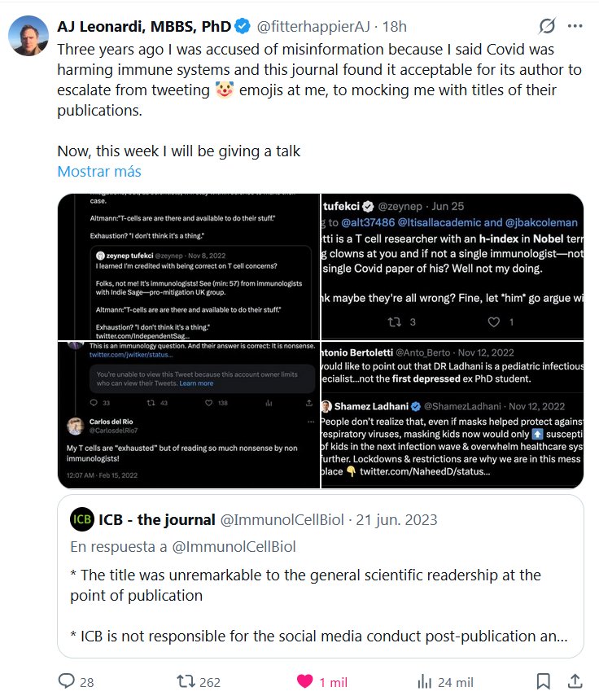Viewport: 599px width, 700px height.
Task: Open AJ Leonardi's profile avatar
Action: click(x=27, y=33)
